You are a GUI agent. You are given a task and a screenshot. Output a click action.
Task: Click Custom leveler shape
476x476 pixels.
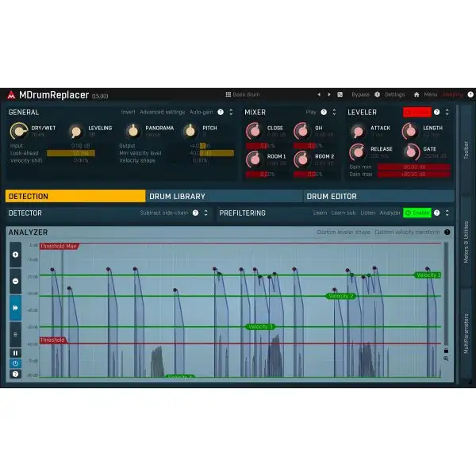tap(344, 232)
